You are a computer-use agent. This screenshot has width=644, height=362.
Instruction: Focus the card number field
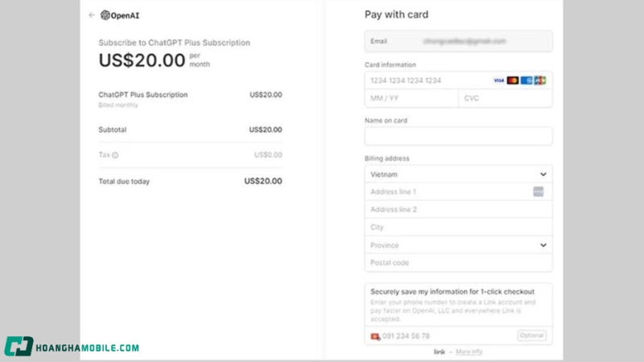427,80
